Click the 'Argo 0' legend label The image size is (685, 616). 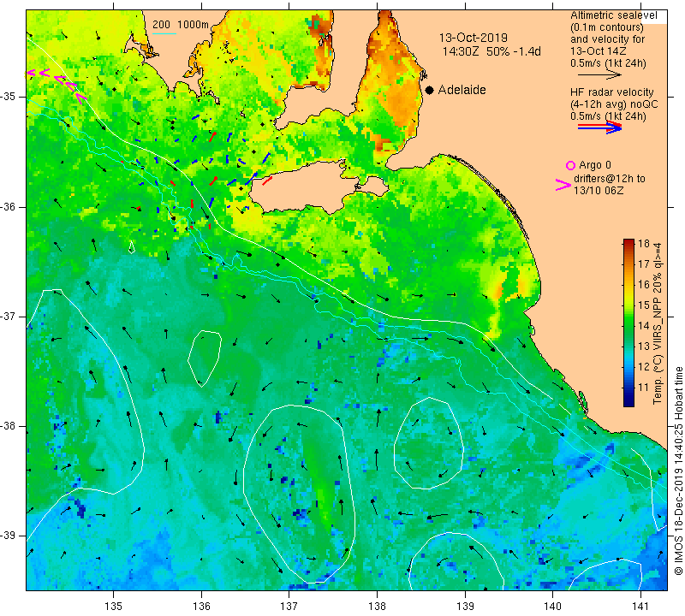click(595, 165)
